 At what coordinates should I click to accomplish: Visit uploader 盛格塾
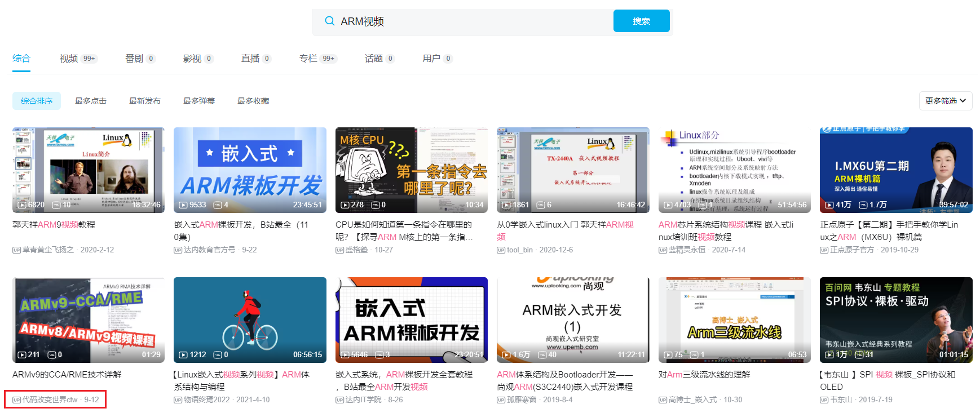[x=356, y=250]
